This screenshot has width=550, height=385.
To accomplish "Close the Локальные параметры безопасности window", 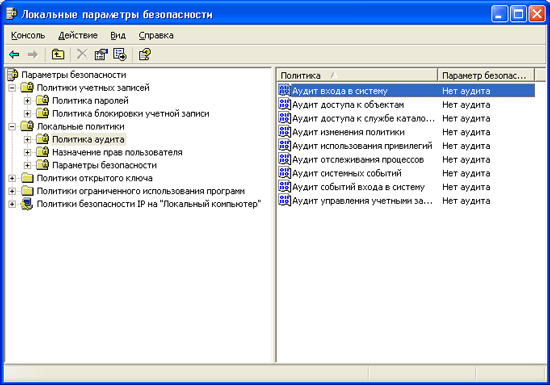I will tap(537, 14).
